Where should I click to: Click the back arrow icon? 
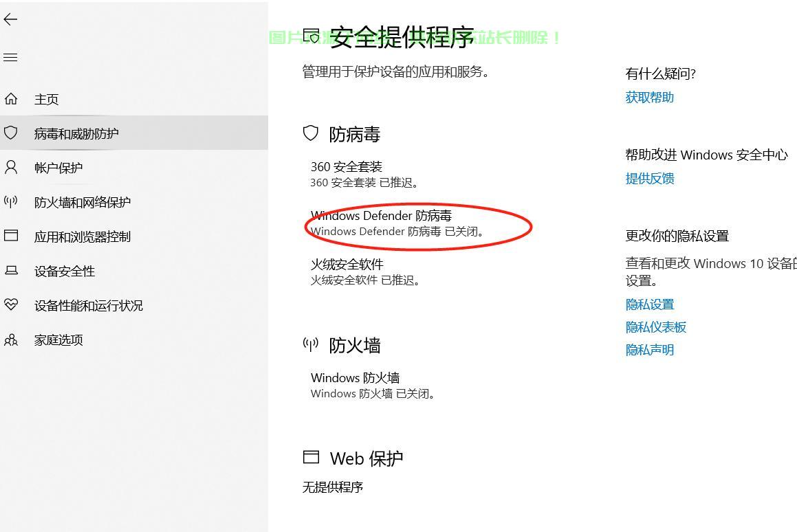[11, 20]
